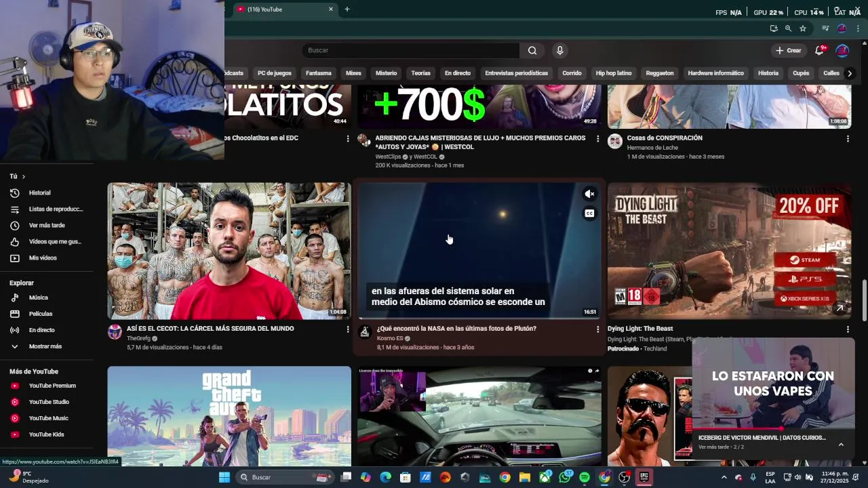This screenshot has height=488, width=868.
Task: Open Historial from the sidebar
Action: [39, 193]
